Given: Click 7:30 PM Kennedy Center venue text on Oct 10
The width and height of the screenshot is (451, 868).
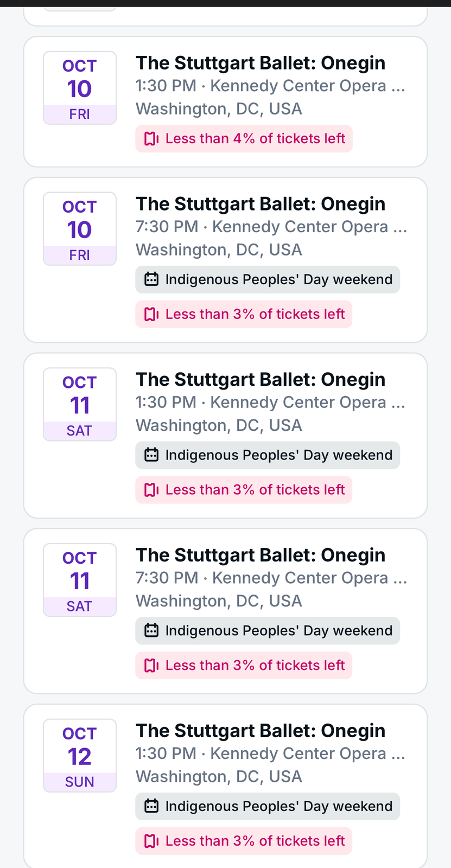Looking at the screenshot, I should 271,227.
